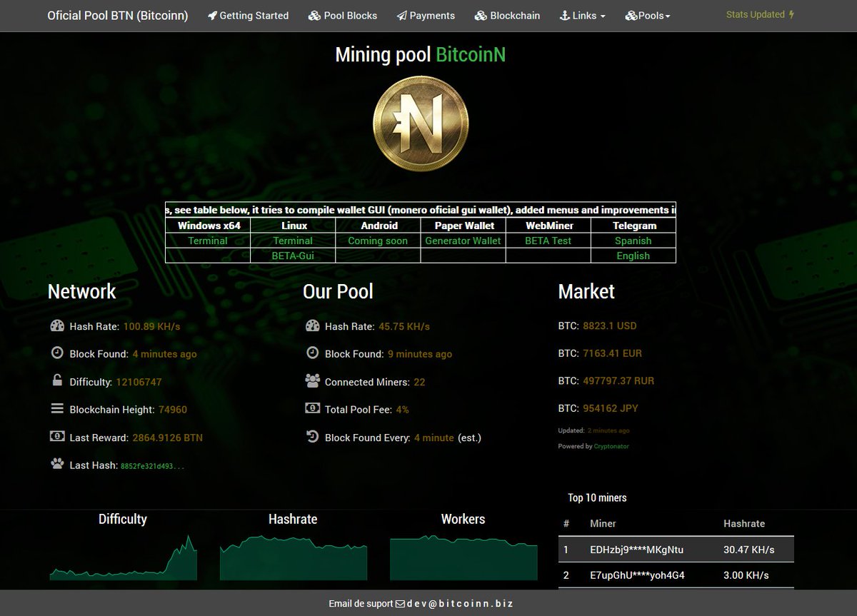The height and width of the screenshot is (616, 857).
Task: Click the anchor icon beside Links
Action: pyautogui.click(x=564, y=16)
